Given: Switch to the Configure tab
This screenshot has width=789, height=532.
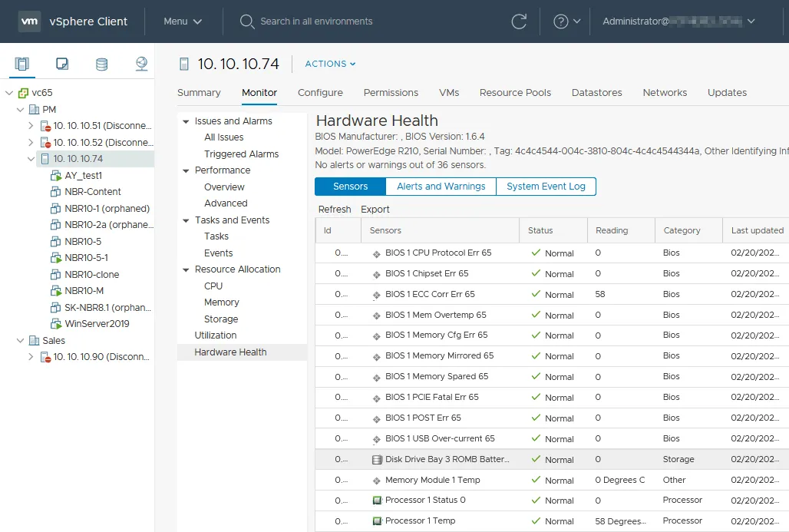Looking at the screenshot, I should 320,93.
